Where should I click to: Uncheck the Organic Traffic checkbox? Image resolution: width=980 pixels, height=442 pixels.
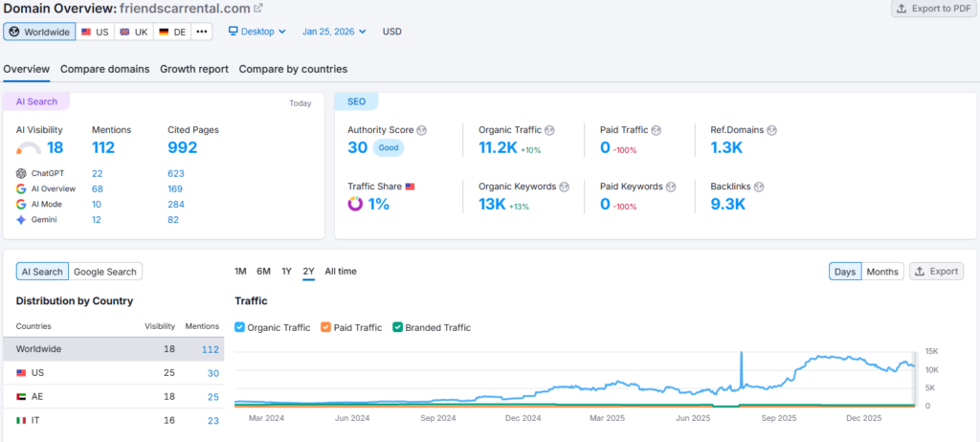coord(240,327)
